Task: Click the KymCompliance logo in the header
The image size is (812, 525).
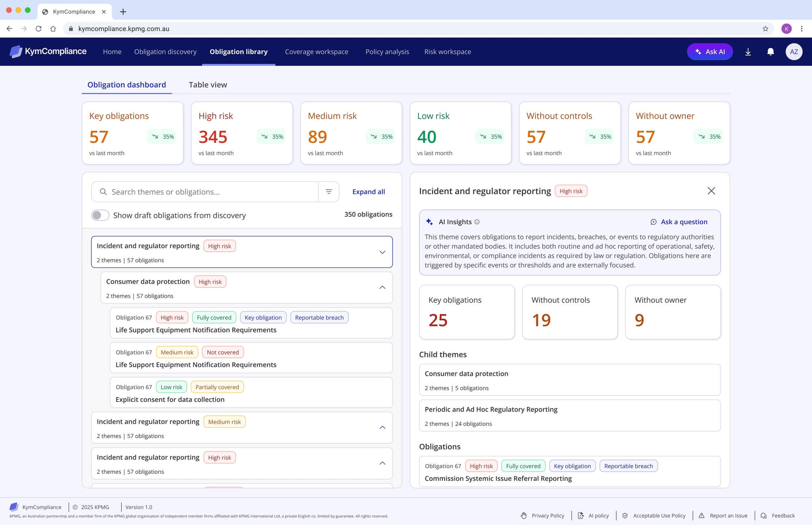Action: point(48,52)
